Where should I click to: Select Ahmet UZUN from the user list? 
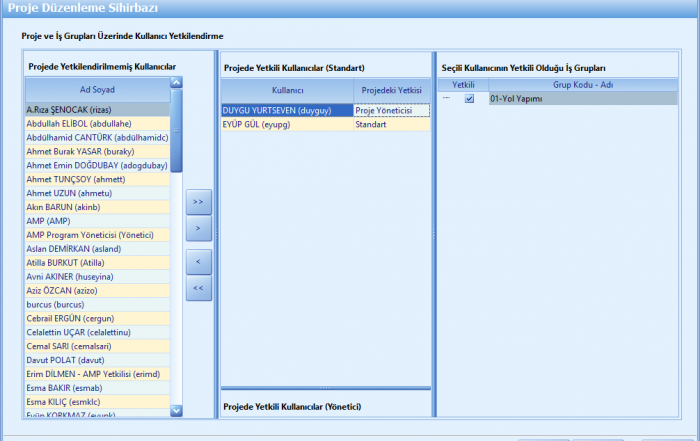point(98,193)
